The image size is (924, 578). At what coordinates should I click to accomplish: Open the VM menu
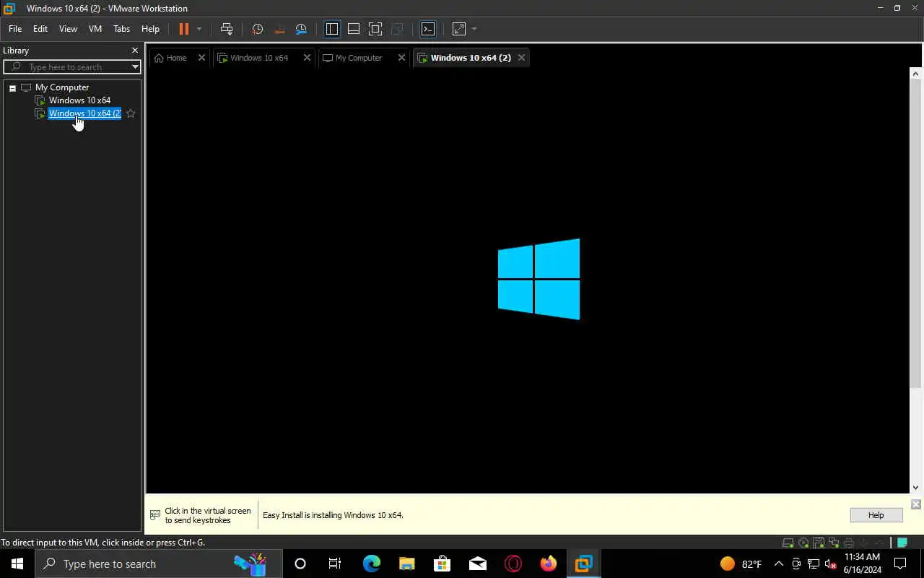95,29
